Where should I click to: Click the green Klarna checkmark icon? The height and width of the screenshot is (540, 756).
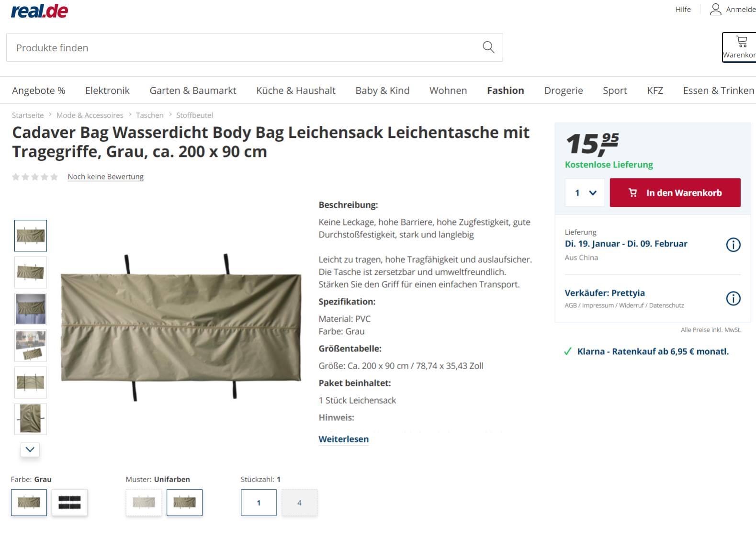click(568, 351)
